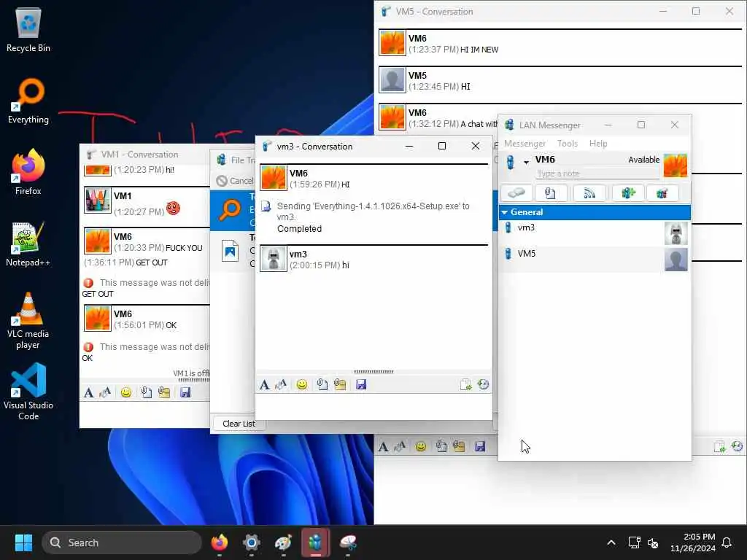The image size is (747, 560).
Task: Collapse the General contacts group
Action: point(505,212)
